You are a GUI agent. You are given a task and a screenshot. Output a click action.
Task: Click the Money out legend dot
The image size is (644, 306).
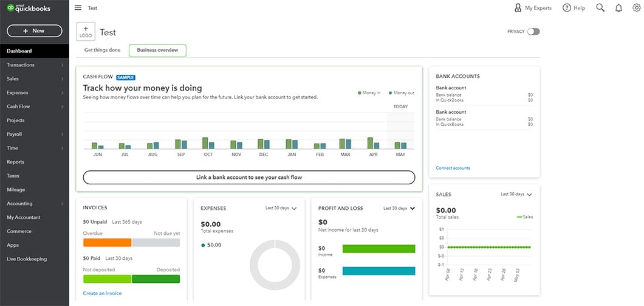390,93
